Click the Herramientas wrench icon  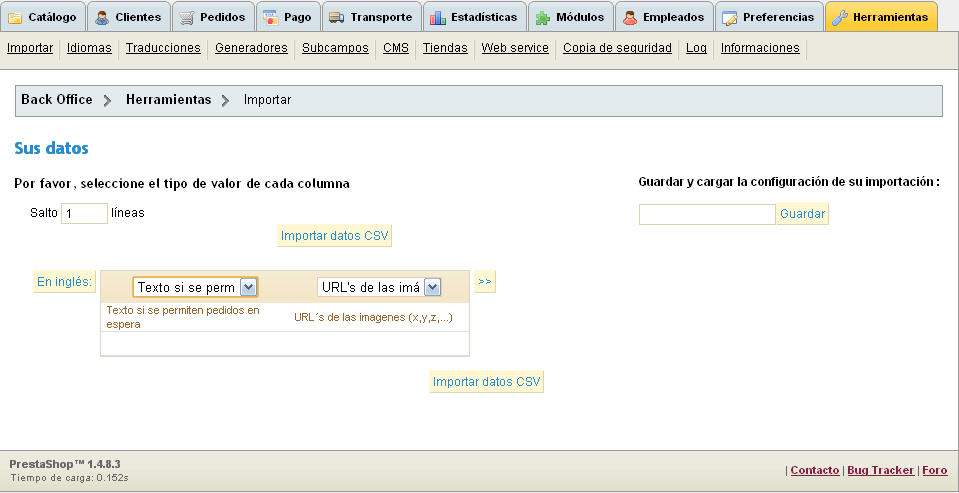(x=840, y=18)
